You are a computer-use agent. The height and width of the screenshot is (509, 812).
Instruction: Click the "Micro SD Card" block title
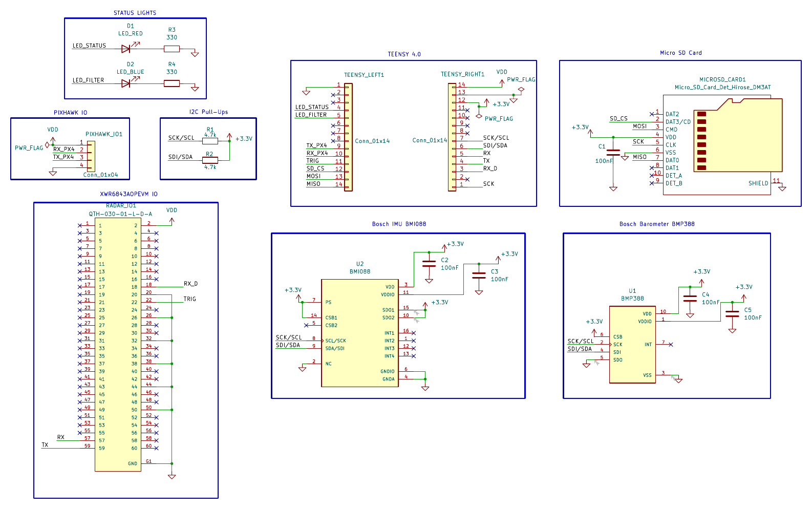[x=681, y=53]
